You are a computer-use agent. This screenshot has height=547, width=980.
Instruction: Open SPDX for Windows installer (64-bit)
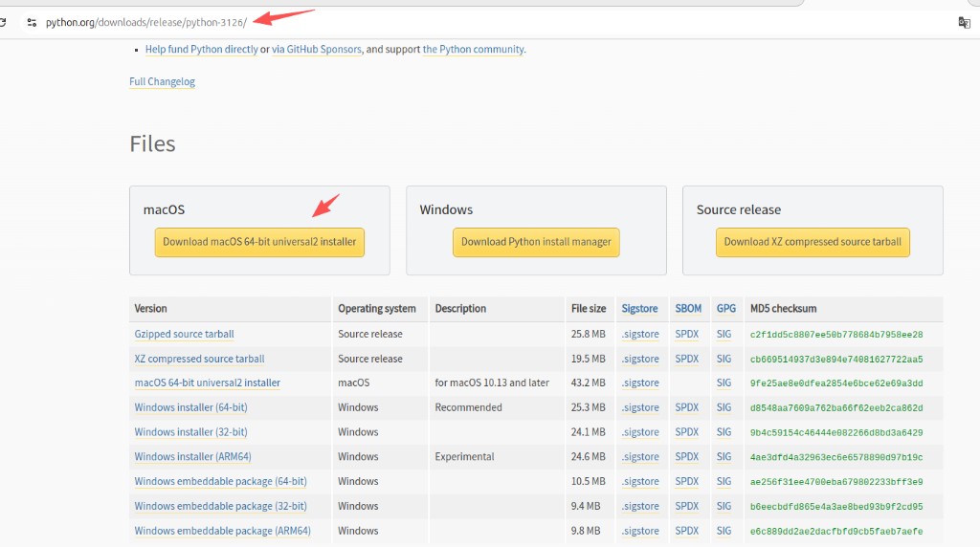687,407
